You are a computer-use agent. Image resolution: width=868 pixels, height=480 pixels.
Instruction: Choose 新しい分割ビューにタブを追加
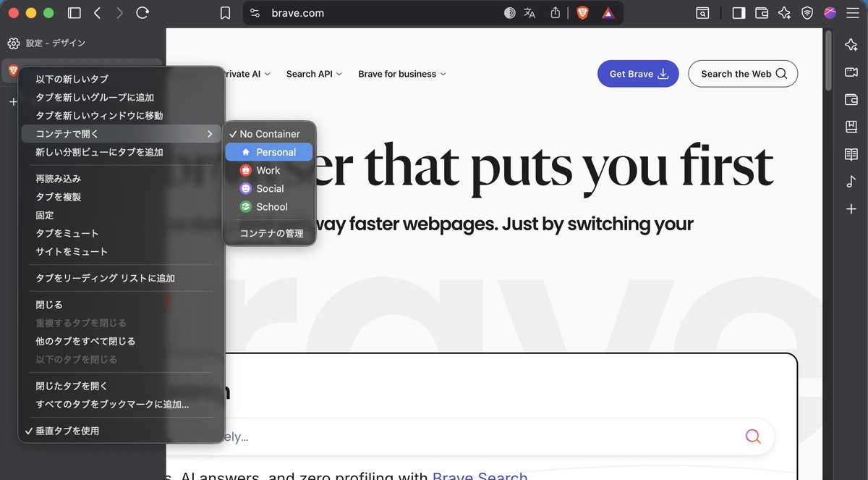[x=120, y=152]
